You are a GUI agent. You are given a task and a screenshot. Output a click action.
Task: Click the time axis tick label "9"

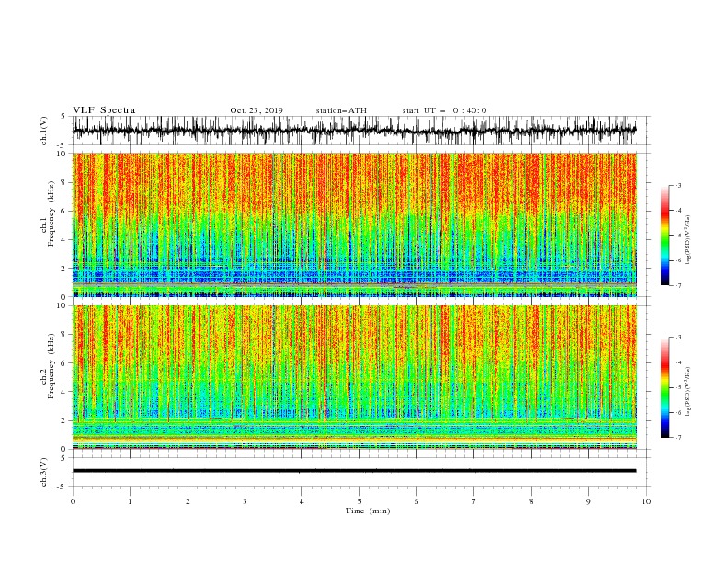tap(588, 501)
